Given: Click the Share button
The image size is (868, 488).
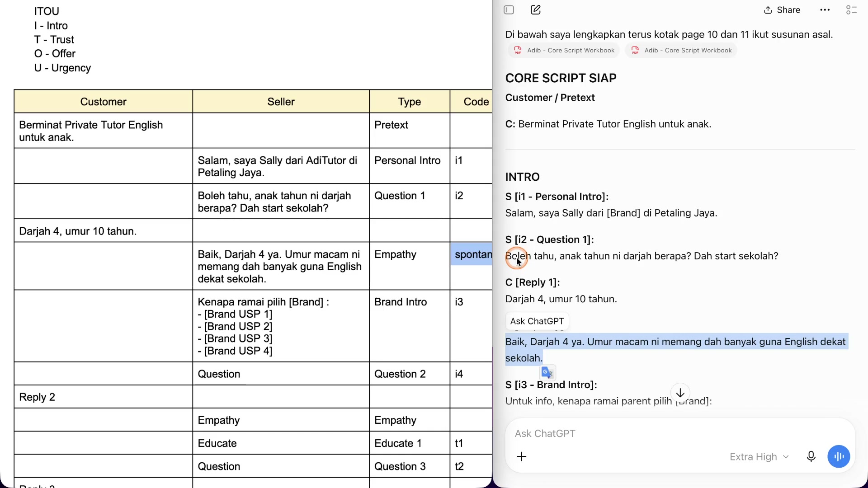Looking at the screenshot, I should [x=782, y=10].
